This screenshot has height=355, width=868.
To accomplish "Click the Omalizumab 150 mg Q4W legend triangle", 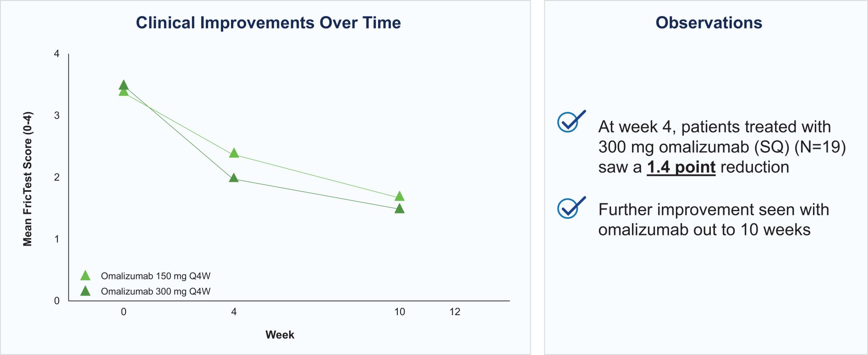I will click(x=85, y=276).
